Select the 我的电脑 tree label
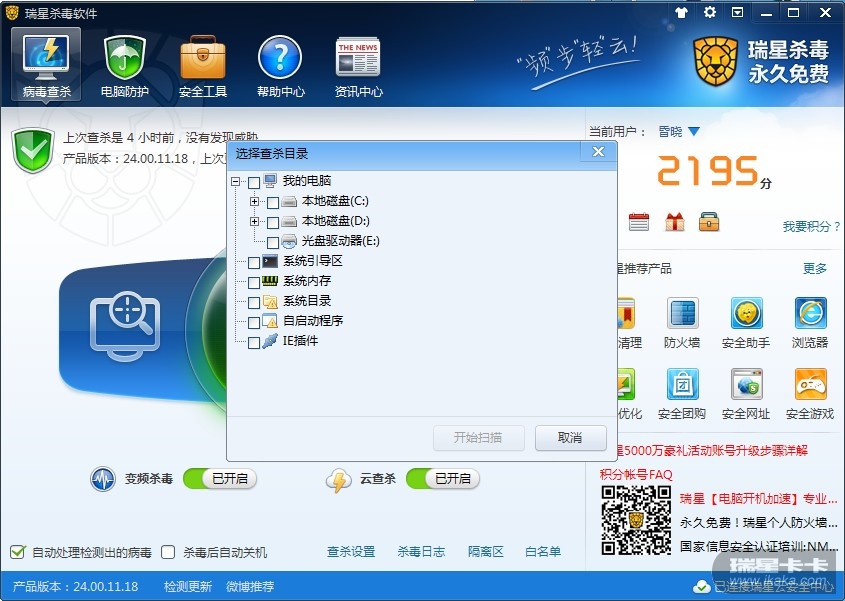Image resolution: width=845 pixels, height=601 pixels. (x=307, y=181)
